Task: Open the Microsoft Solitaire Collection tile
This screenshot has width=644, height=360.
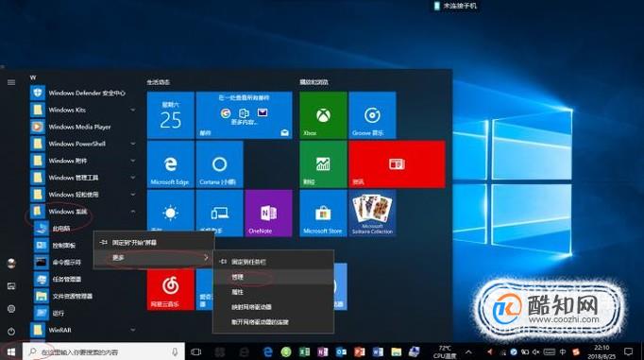Action: pos(372,214)
